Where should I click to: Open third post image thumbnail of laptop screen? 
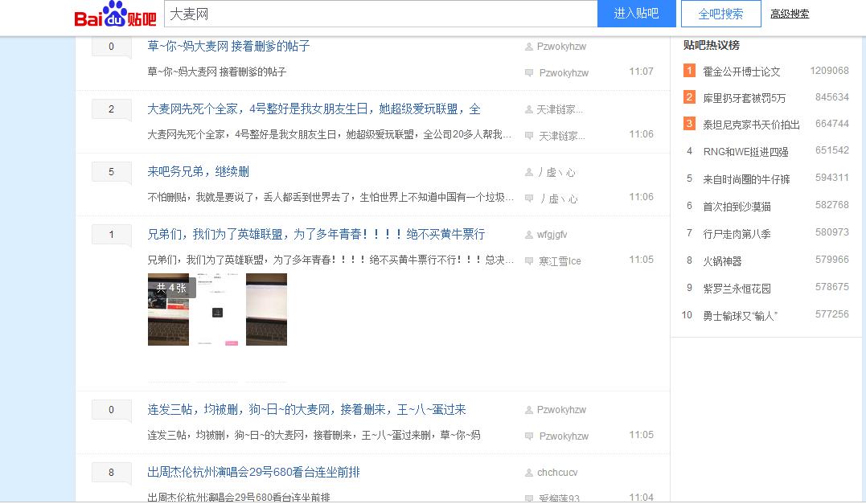[x=266, y=309]
